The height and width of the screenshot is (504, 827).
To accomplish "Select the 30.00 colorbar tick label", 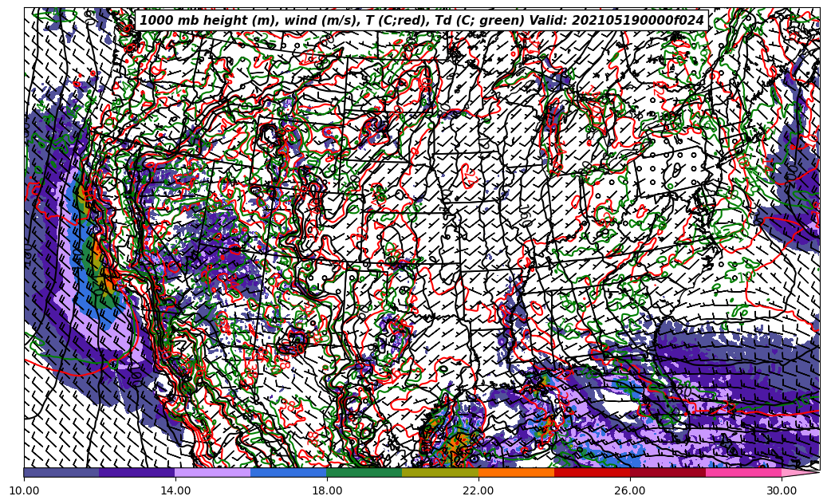I will 782,491.
